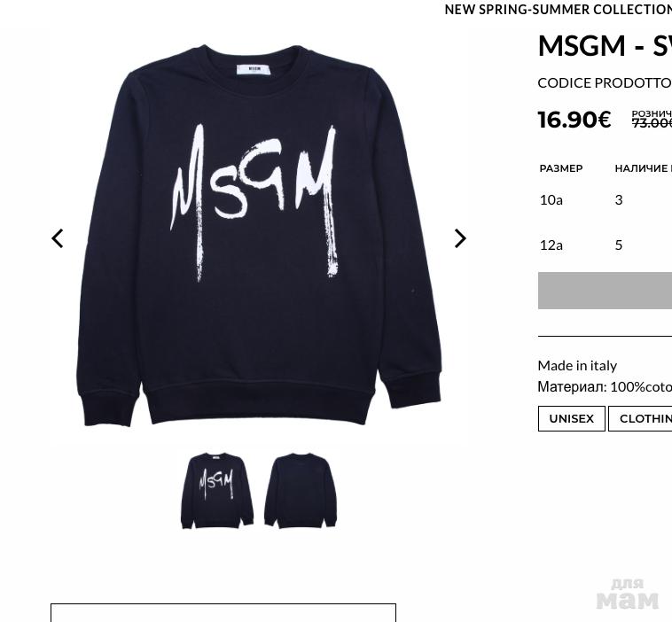
Task: Click the crossed-out retail price
Action: (652, 123)
